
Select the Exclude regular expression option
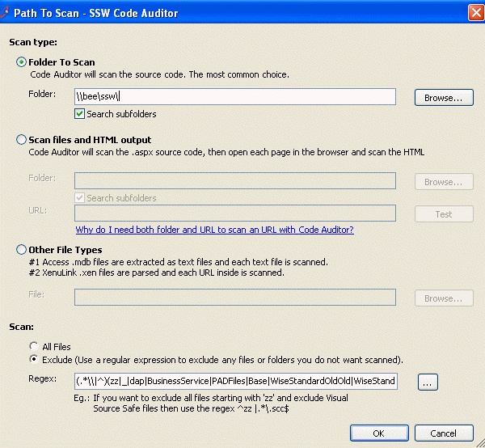34,359
